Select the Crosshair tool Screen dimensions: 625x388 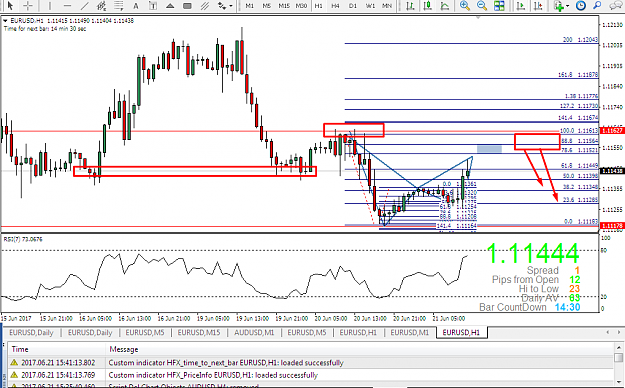pyautogui.click(x=28, y=6)
